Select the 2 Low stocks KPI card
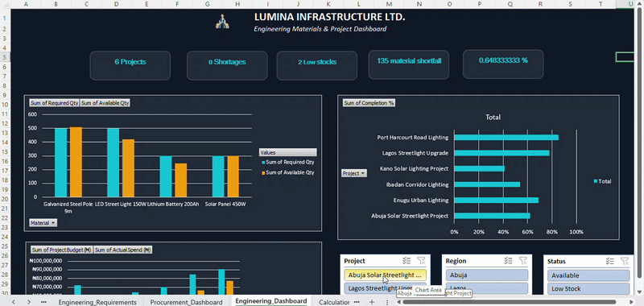644x306 pixels. click(316, 65)
